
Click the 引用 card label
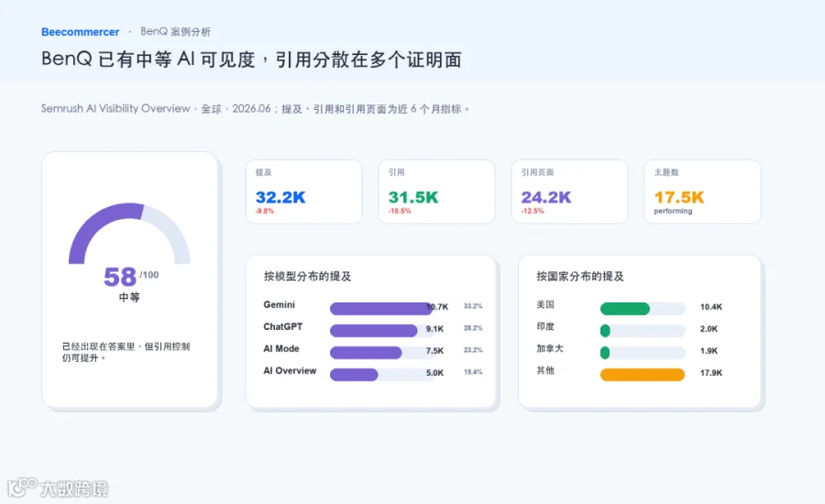[x=396, y=172]
